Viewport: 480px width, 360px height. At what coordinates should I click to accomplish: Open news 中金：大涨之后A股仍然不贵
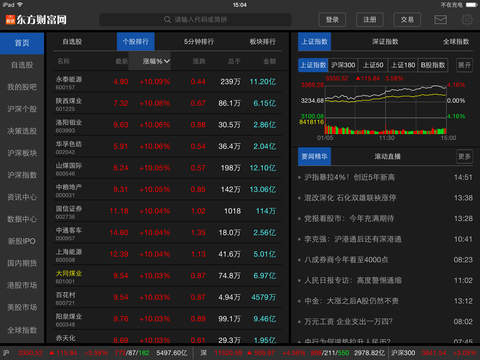(x=385, y=301)
